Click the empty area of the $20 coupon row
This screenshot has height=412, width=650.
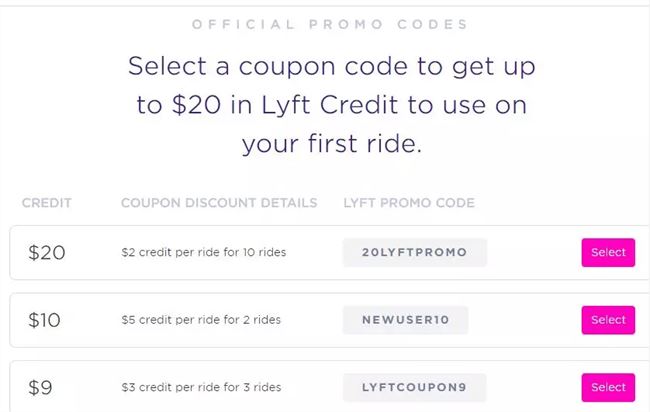pos(530,252)
